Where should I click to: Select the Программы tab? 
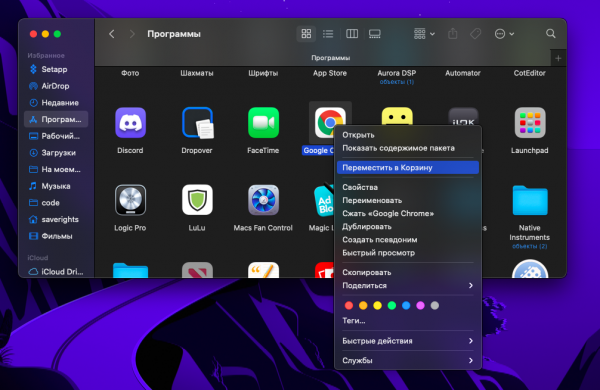(x=331, y=58)
